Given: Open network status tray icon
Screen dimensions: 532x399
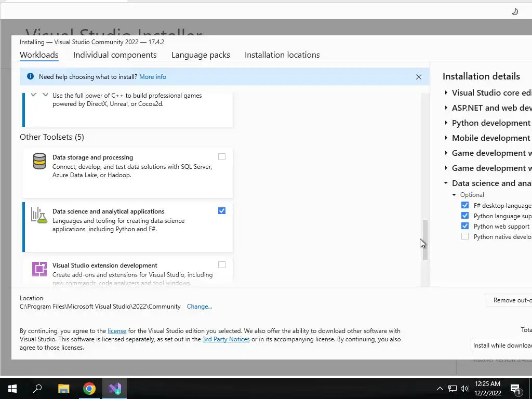Looking at the screenshot, I should coord(453,389).
